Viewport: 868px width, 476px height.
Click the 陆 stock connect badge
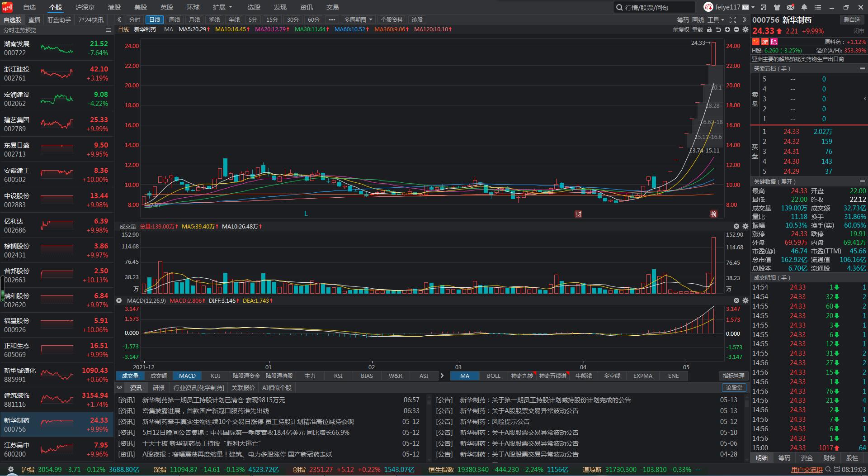coord(774,42)
